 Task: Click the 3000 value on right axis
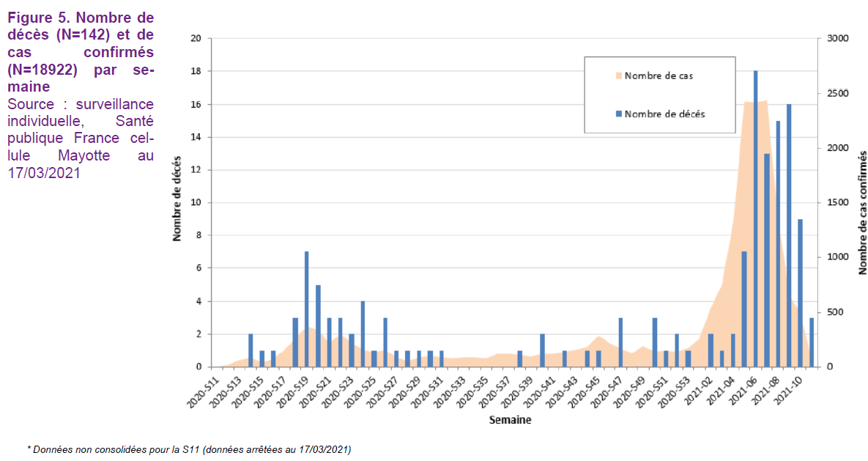click(838, 39)
